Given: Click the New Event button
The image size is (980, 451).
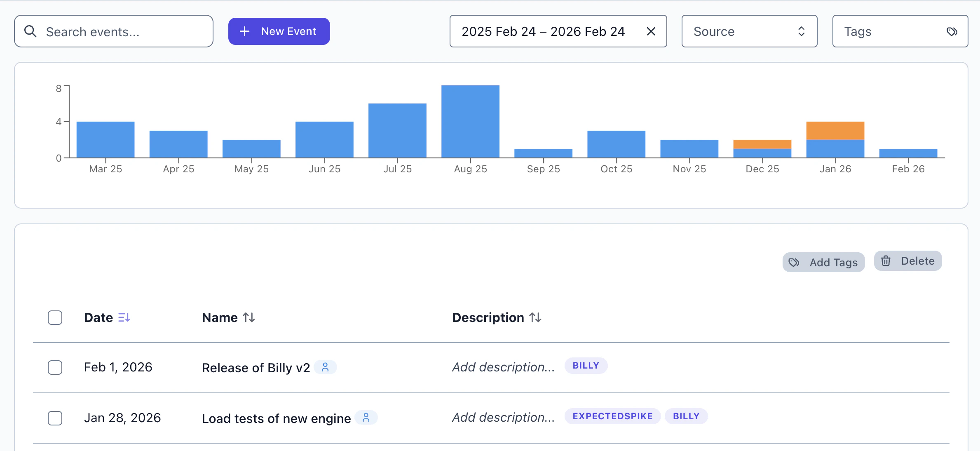Looking at the screenshot, I should 279,31.
